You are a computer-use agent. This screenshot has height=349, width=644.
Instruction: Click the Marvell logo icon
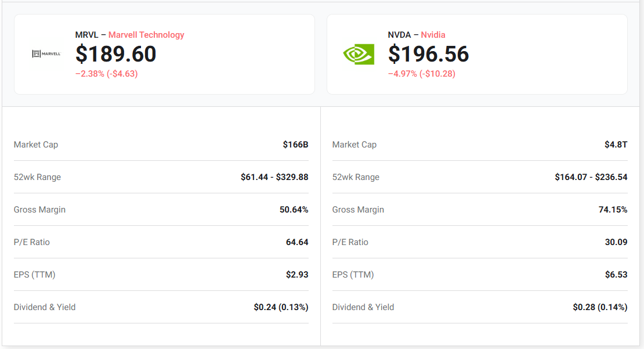(46, 54)
